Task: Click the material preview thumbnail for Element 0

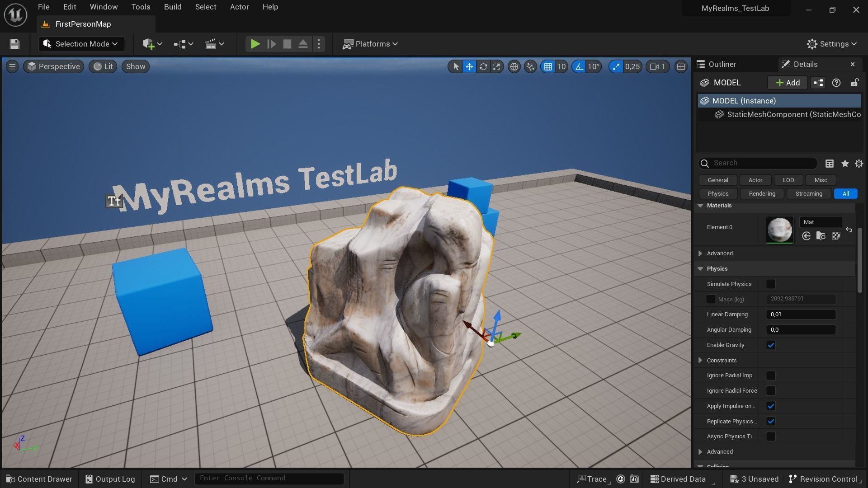Action: point(780,230)
